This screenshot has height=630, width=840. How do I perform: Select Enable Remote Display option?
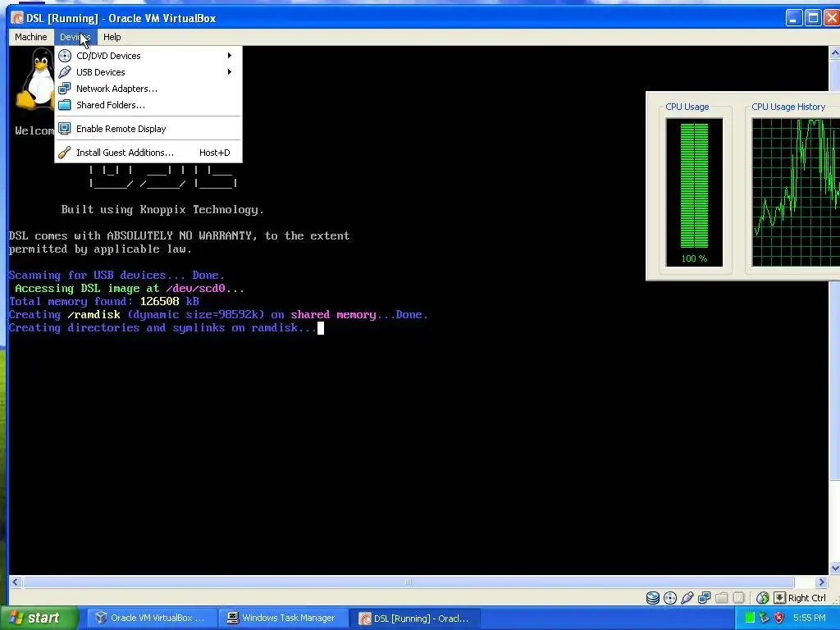coord(148,129)
